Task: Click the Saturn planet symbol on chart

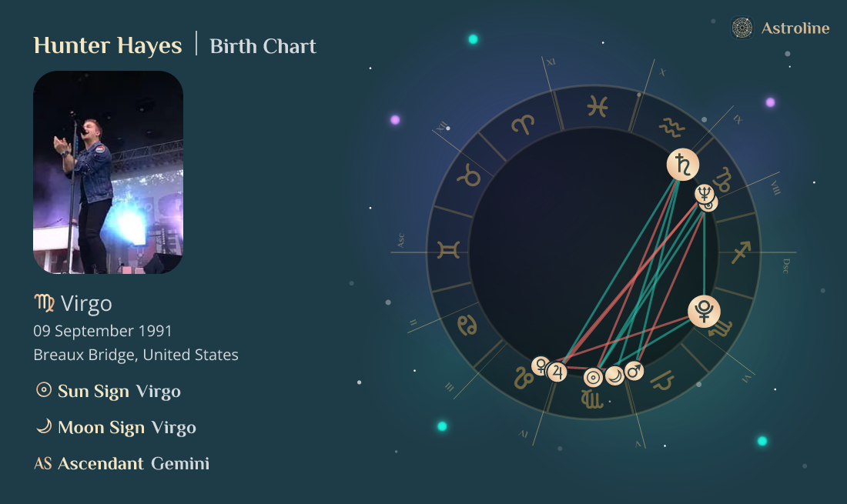Action: (x=683, y=165)
